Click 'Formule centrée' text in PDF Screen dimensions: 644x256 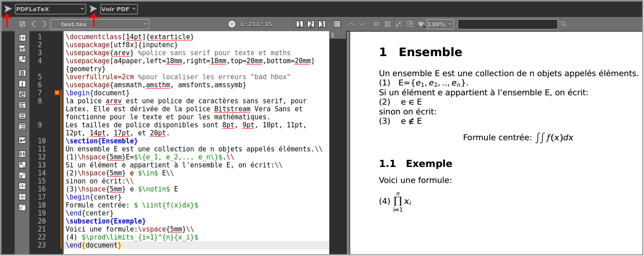click(x=498, y=138)
